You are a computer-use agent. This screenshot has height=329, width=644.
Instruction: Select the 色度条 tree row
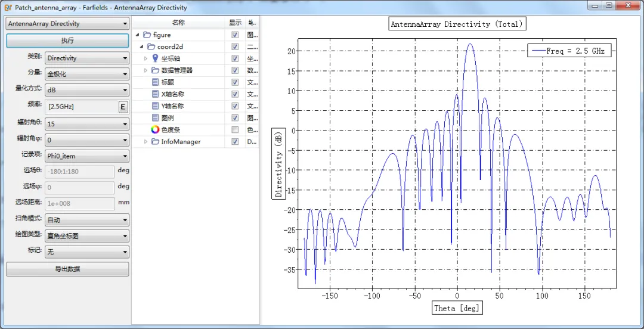coord(196,130)
